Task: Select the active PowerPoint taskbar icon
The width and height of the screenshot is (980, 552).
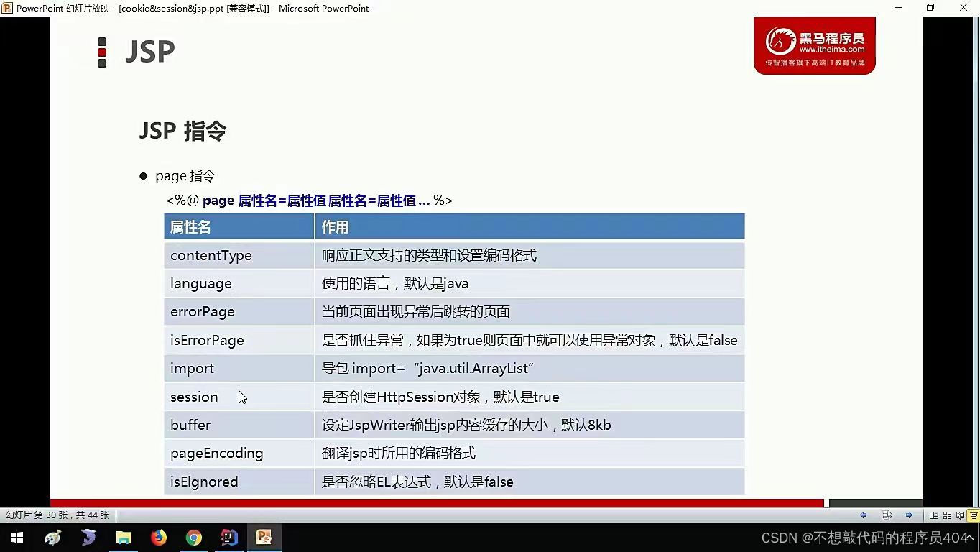Action: pyautogui.click(x=264, y=537)
